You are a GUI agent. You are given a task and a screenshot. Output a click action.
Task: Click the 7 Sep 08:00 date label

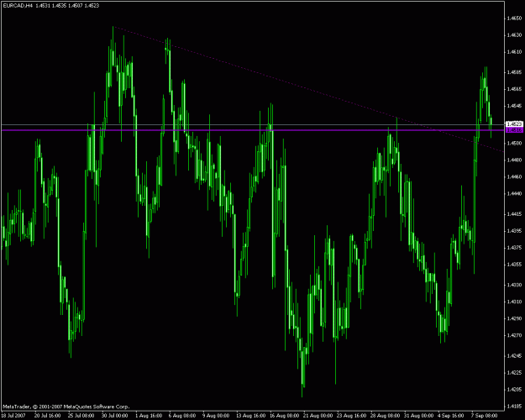[485, 416]
